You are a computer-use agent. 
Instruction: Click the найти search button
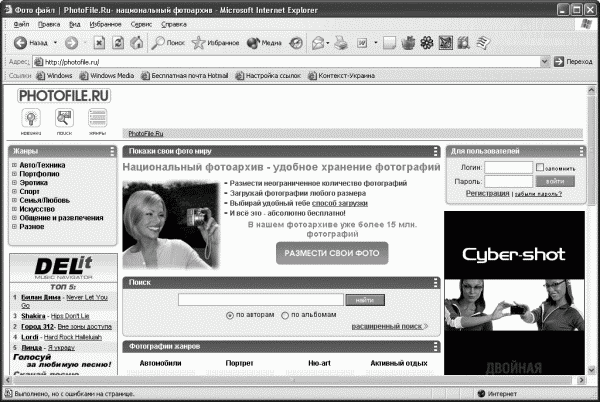[365, 300]
